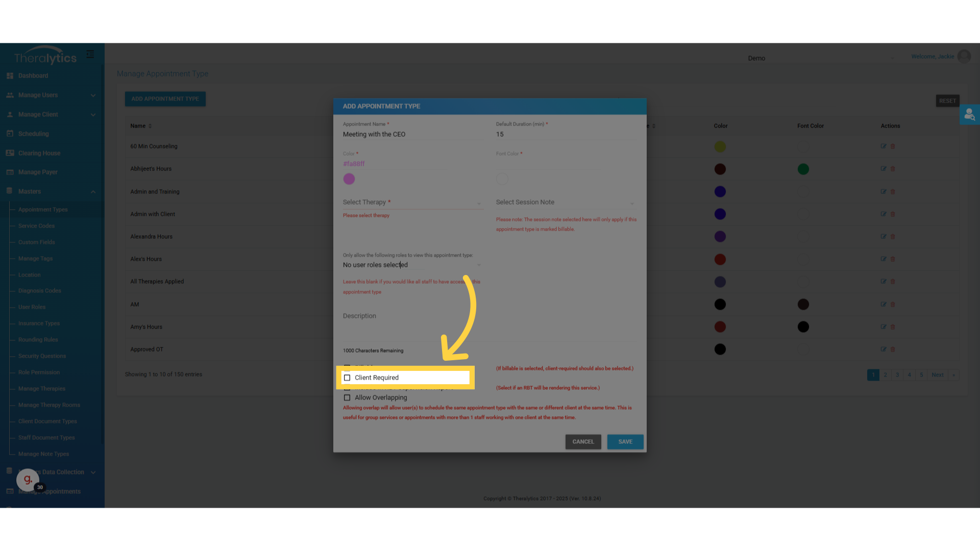Click the sidebar collapse menu icon
Image resolution: width=980 pixels, height=551 pixels.
90,54
